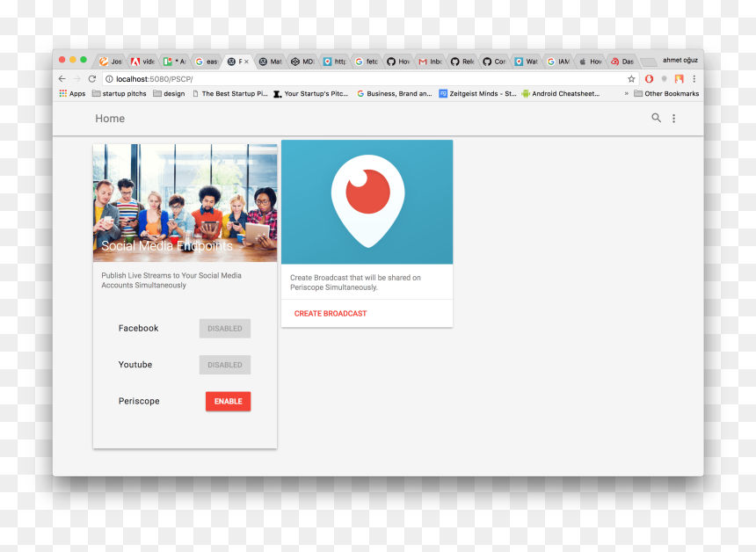The width and height of the screenshot is (756, 552).
Task: Click the Facebook label
Action: click(138, 329)
